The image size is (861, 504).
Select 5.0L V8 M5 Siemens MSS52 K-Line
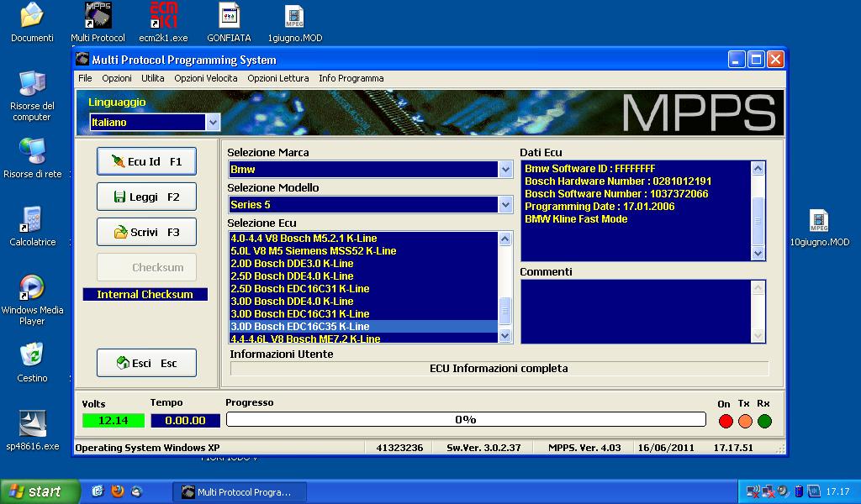point(363,251)
